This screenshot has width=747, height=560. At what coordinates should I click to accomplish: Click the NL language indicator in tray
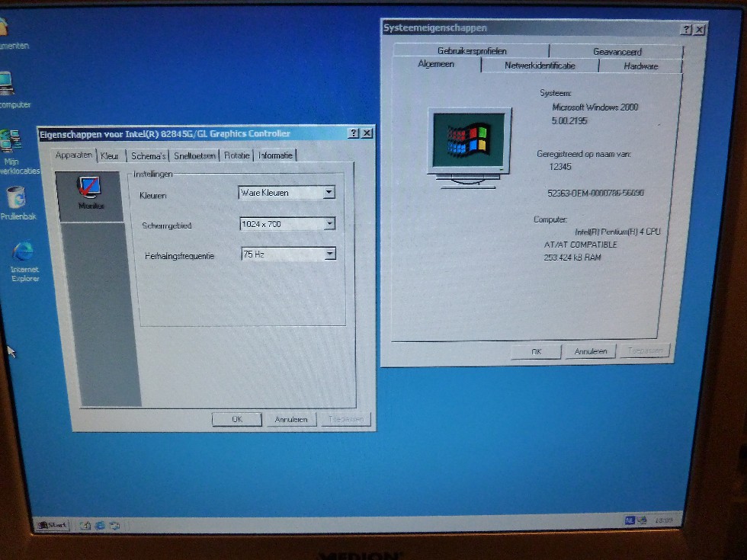click(x=630, y=520)
